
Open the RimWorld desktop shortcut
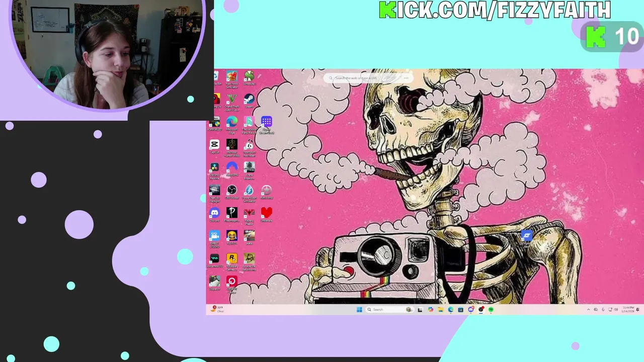(x=267, y=192)
